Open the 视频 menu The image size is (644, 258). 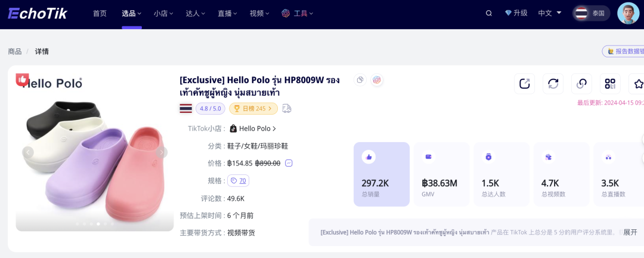[259, 13]
